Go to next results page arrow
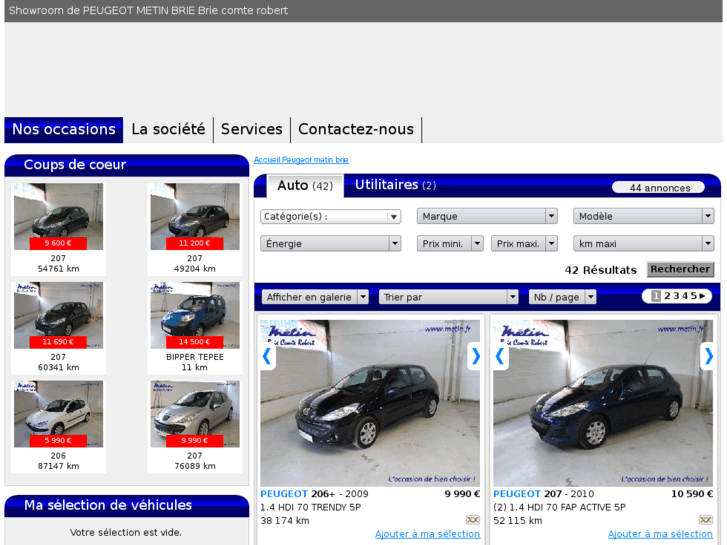Screen dimensions: 727x545 702,296
